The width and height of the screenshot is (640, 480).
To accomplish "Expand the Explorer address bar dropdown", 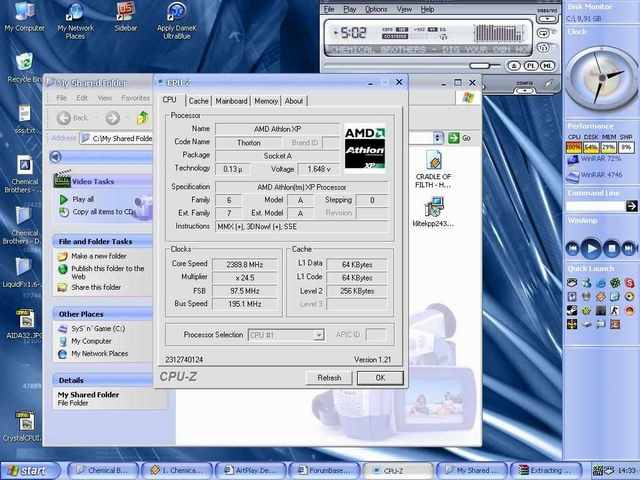I will (x=438, y=138).
